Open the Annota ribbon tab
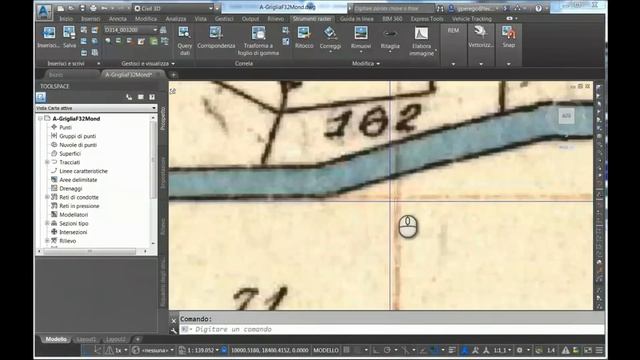The image size is (640, 360). [118, 19]
